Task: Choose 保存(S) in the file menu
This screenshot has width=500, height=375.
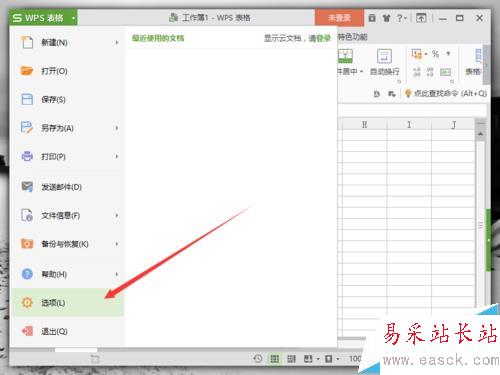Action: [68, 99]
